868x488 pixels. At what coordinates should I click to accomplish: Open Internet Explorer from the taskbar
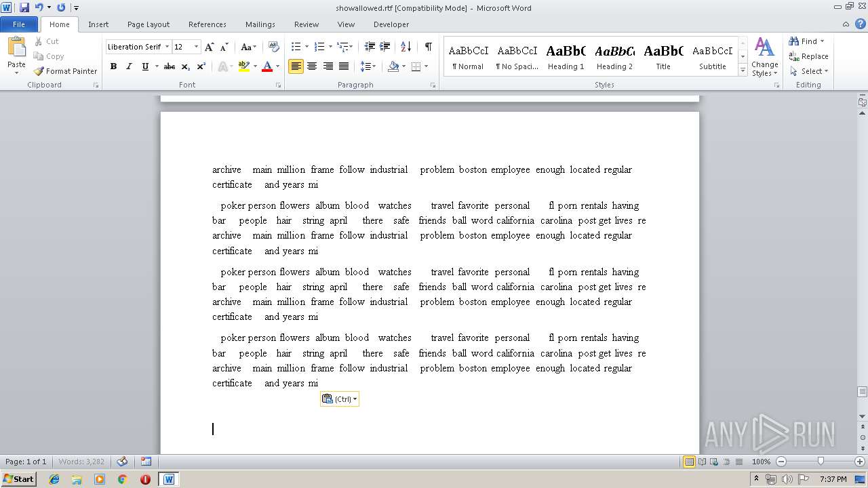[x=54, y=479]
